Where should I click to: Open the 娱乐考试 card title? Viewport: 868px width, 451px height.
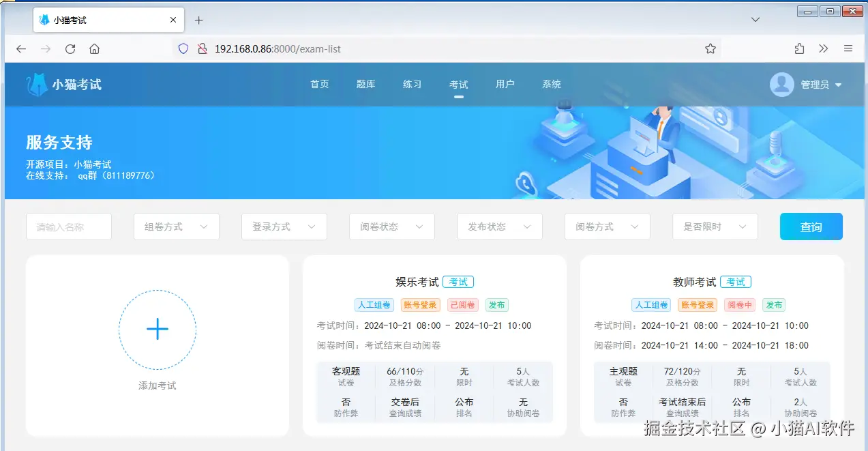(x=417, y=282)
